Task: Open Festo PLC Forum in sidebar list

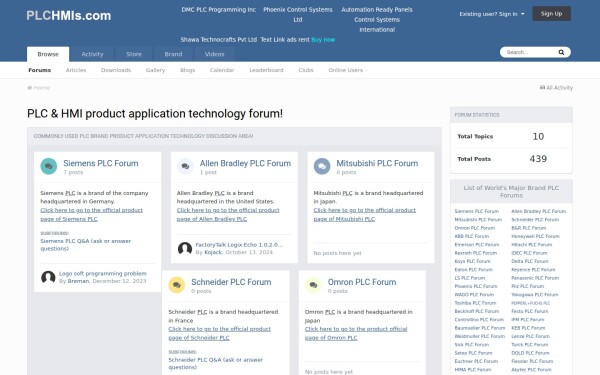Action: point(530,311)
